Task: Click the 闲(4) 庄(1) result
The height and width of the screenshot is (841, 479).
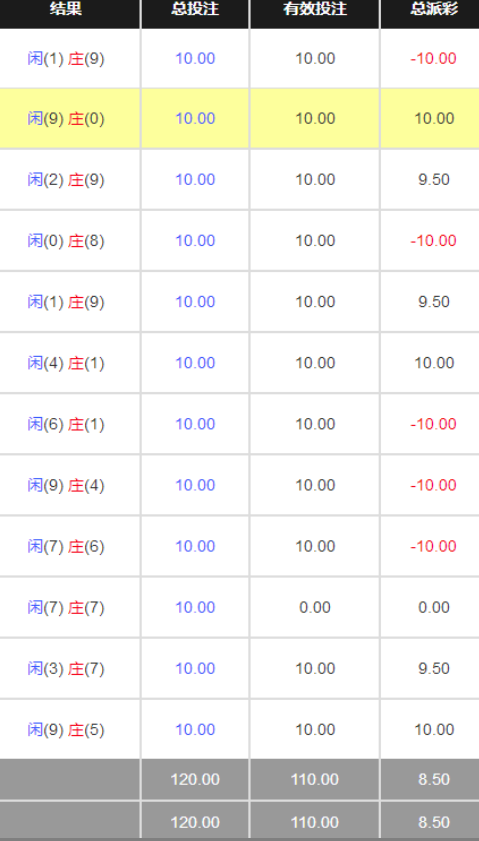Action: [66, 363]
